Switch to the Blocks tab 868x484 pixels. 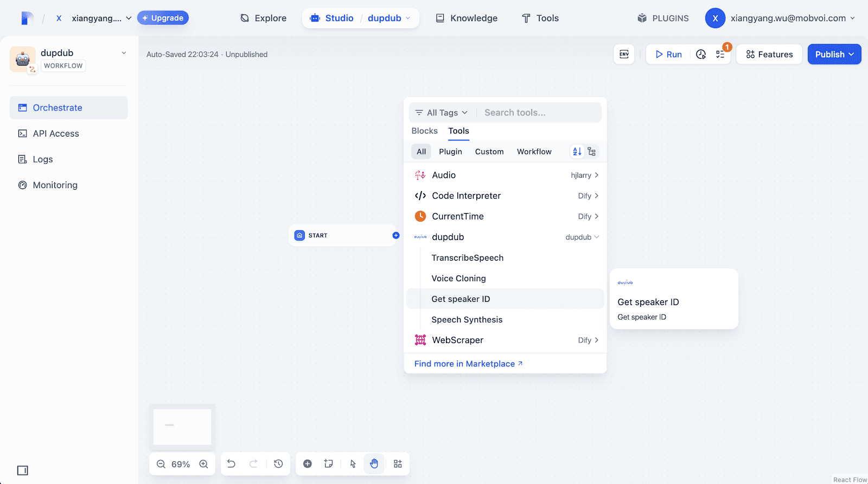pos(424,131)
